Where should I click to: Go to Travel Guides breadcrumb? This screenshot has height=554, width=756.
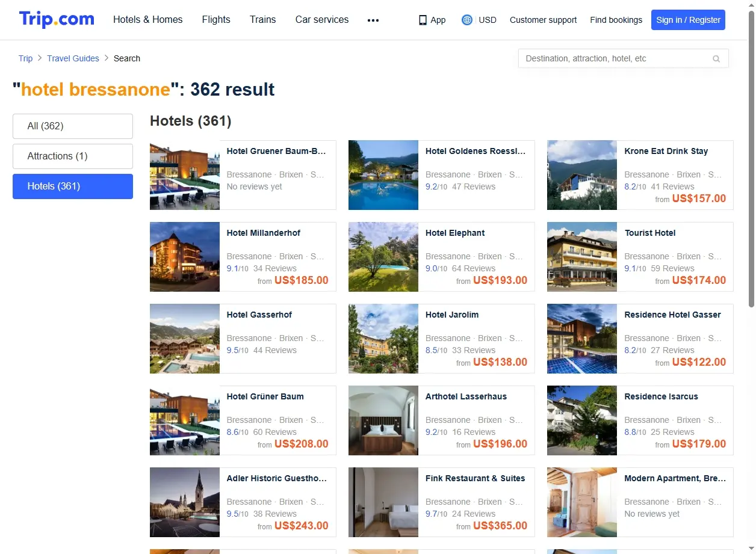(73, 58)
